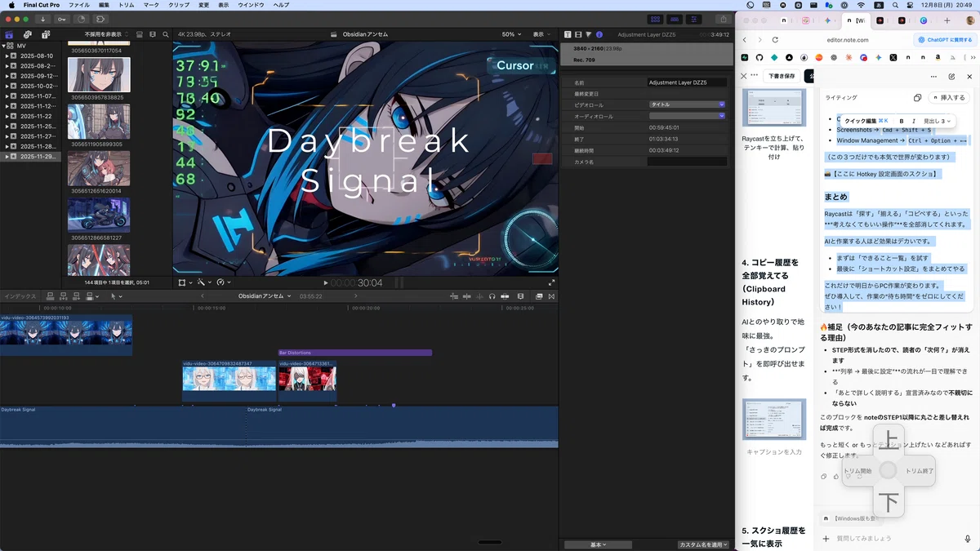Insert clip edit button in timeline toolbar
Screen dimensions: 980x551
click(63, 296)
